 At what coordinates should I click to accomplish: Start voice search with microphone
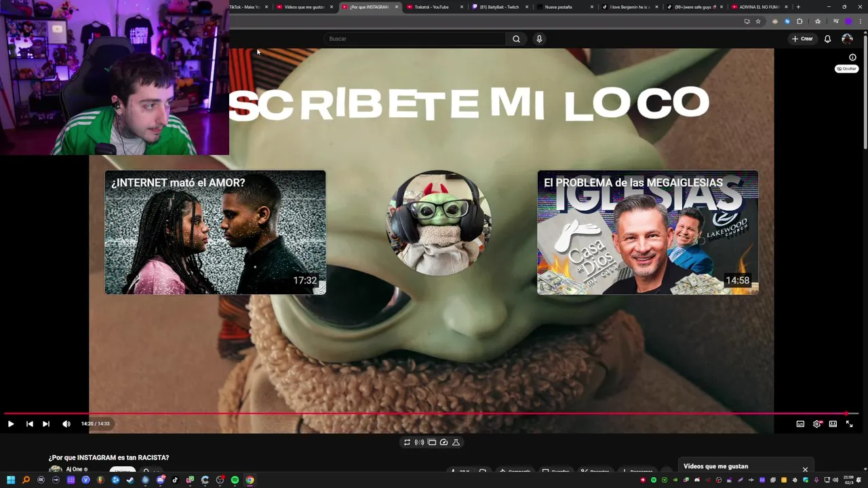pos(539,39)
